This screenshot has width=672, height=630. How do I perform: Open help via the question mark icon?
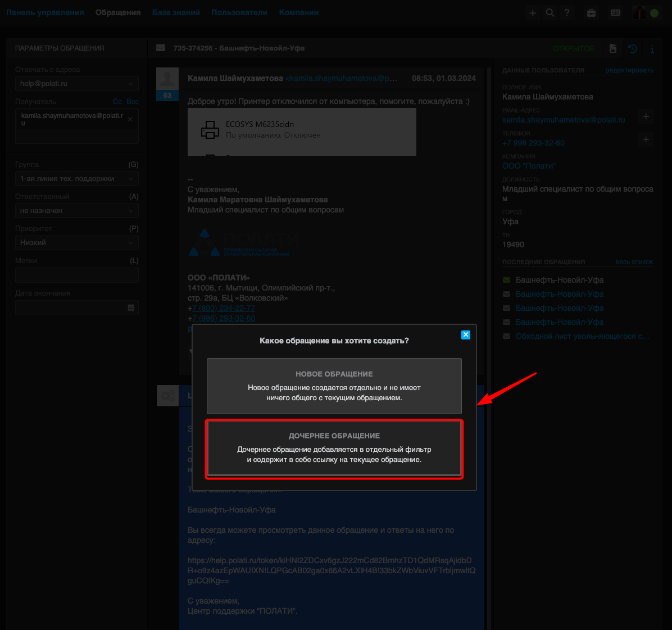point(566,13)
